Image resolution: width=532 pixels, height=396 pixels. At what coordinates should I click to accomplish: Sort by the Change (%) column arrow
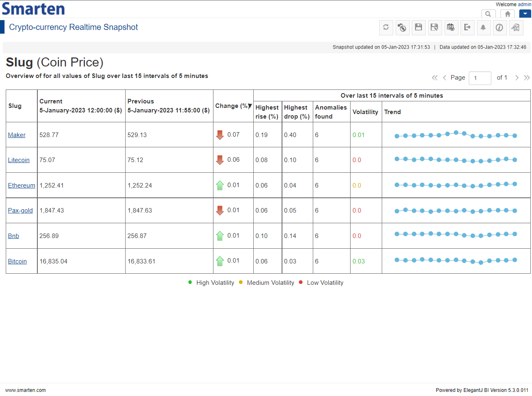coord(250,106)
